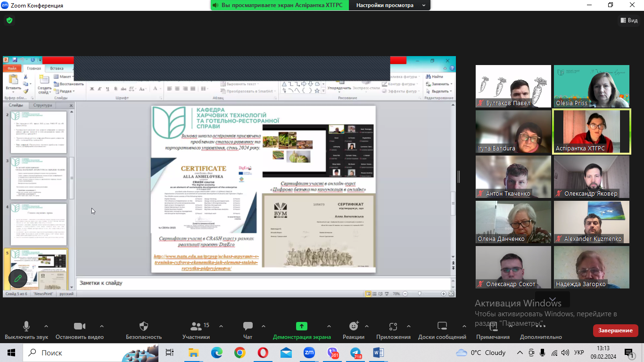Open the Section (Раздел) dropdown

(x=64, y=91)
